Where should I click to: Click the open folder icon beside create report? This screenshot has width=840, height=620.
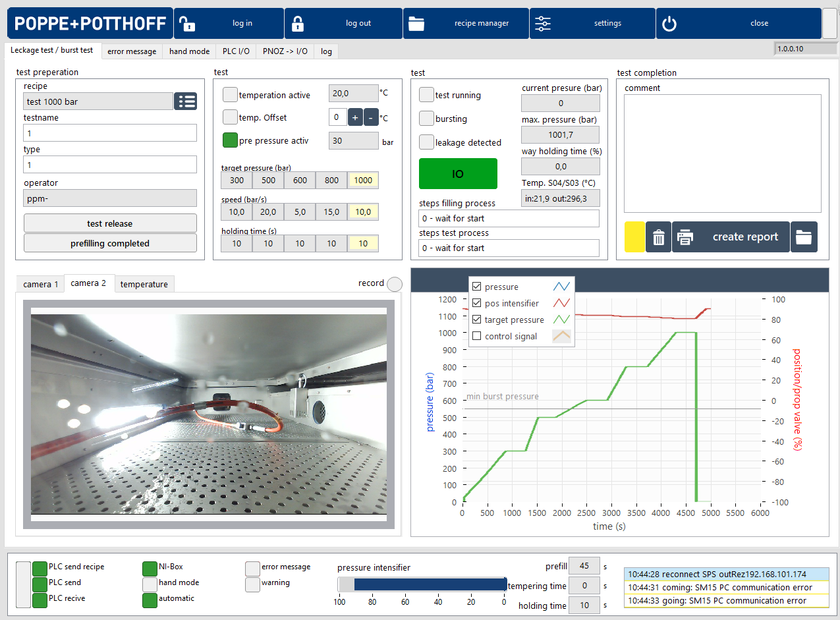point(804,237)
